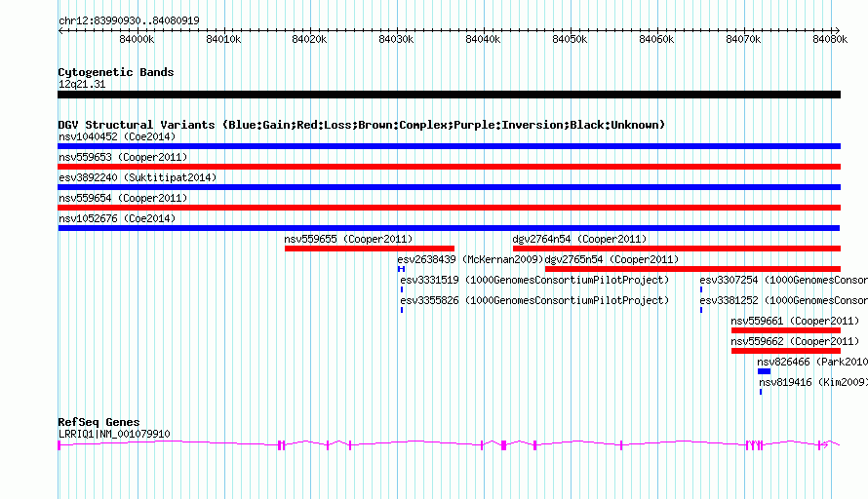Select the nsv826466 short blue gain bar
Viewport: 868px width, 499px height.
[764, 371]
